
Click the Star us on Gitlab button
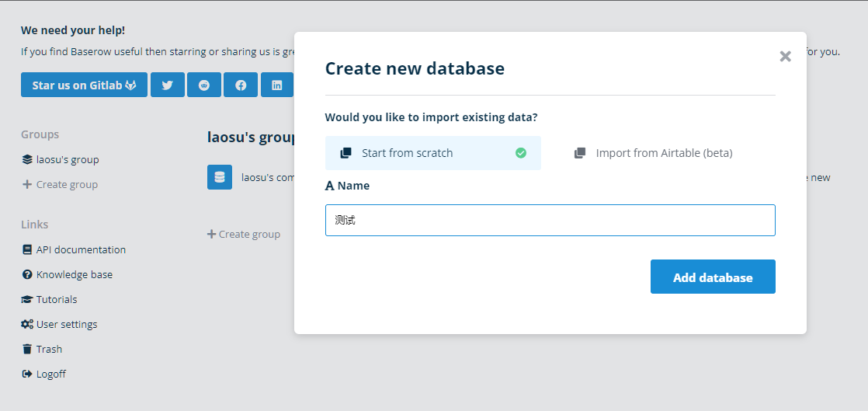coord(84,85)
